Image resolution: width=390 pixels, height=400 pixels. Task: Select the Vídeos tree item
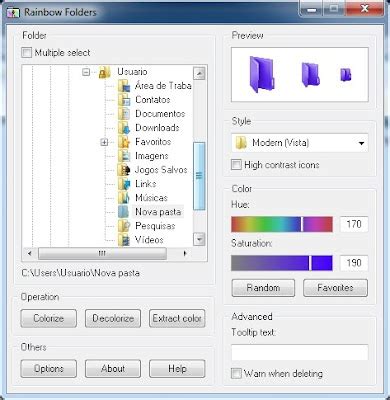(149, 240)
